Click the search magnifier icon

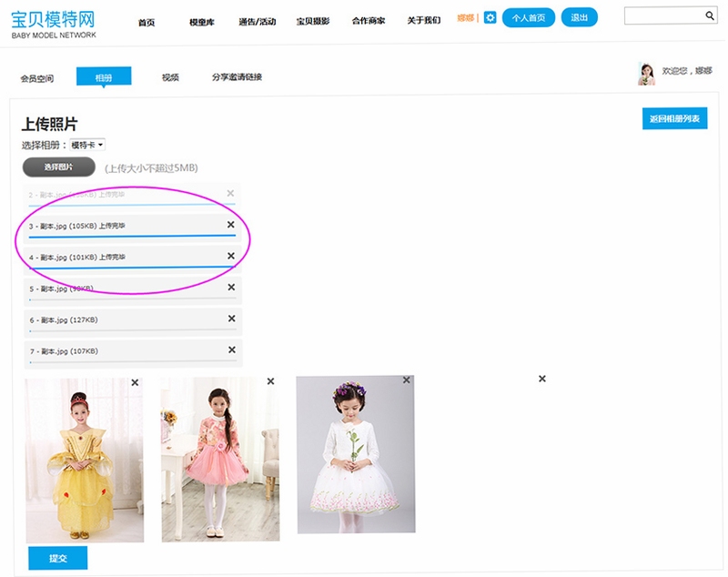tap(710, 15)
